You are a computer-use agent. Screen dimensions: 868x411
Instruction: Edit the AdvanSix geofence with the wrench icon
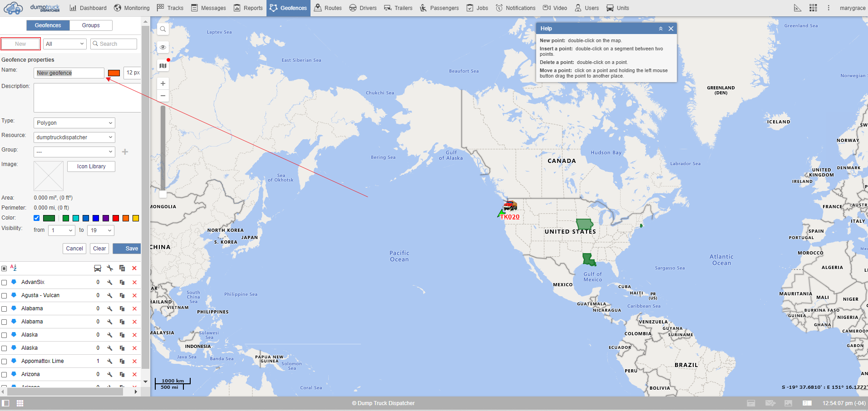pos(109,282)
